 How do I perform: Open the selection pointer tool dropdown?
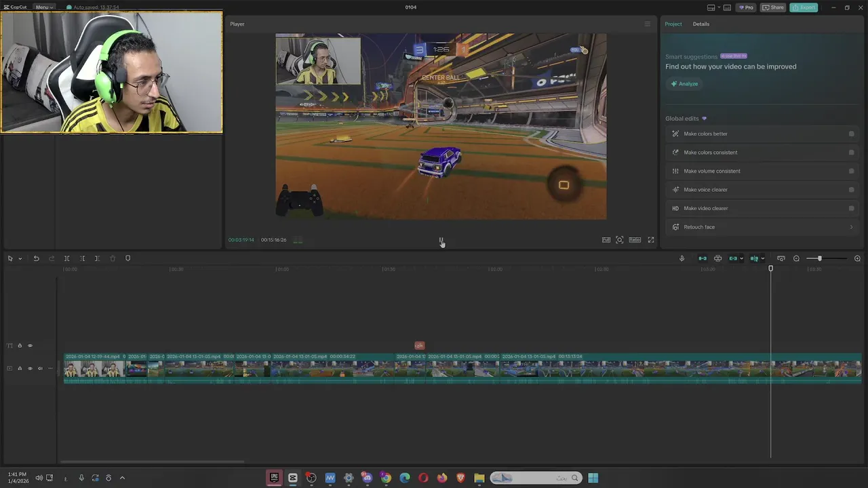pyautogui.click(x=20, y=258)
